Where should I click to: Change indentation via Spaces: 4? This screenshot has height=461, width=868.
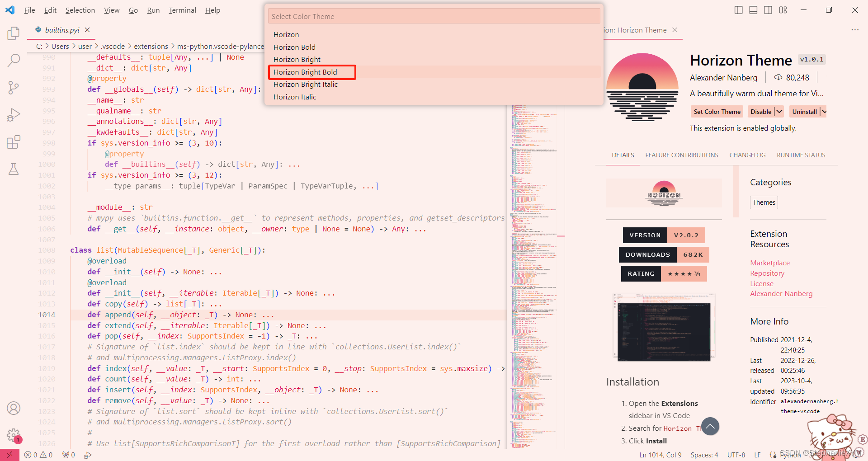[x=704, y=455]
